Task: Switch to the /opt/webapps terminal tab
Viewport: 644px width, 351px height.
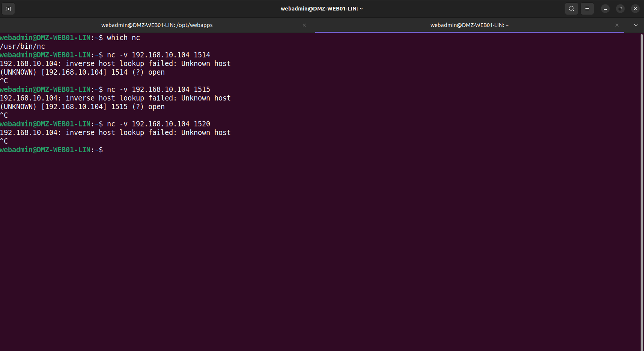Action: click(157, 25)
